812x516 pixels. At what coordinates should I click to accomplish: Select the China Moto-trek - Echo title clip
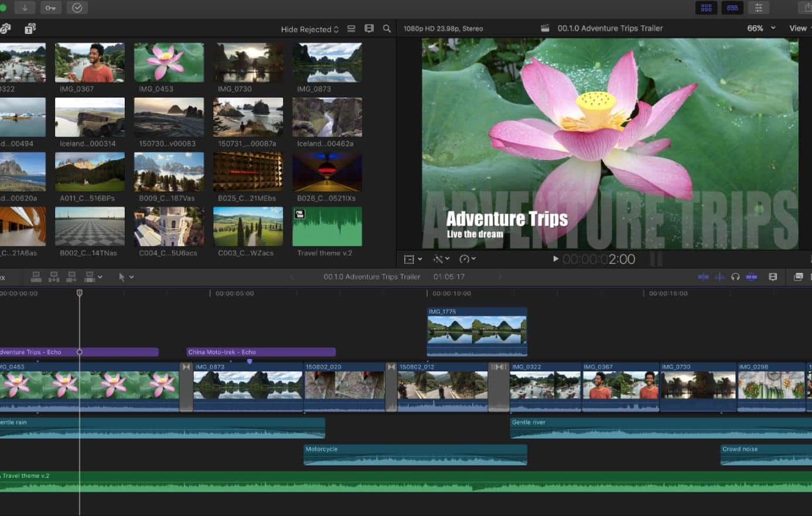coord(261,352)
